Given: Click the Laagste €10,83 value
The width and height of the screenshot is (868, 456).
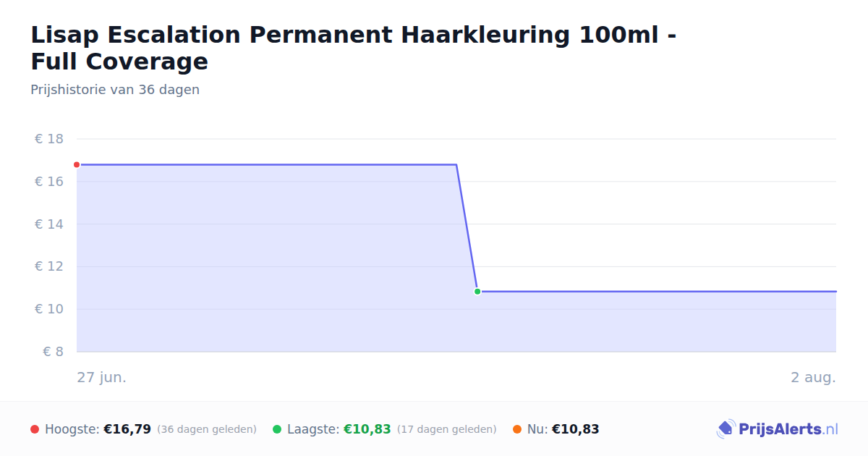Looking at the screenshot, I should point(367,429).
